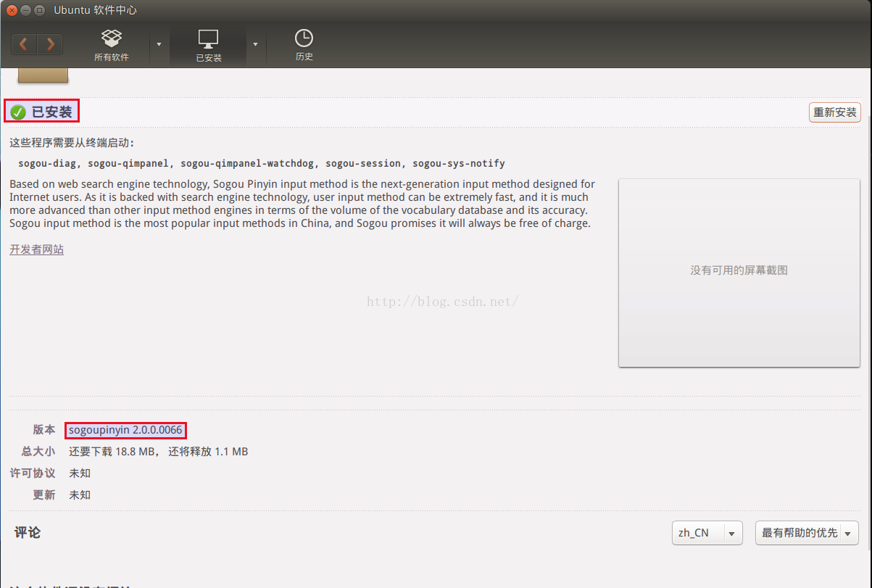The height and width of the screenshot is (588, 872).
Task: Go back with the left arrow button
Action: 24,44
